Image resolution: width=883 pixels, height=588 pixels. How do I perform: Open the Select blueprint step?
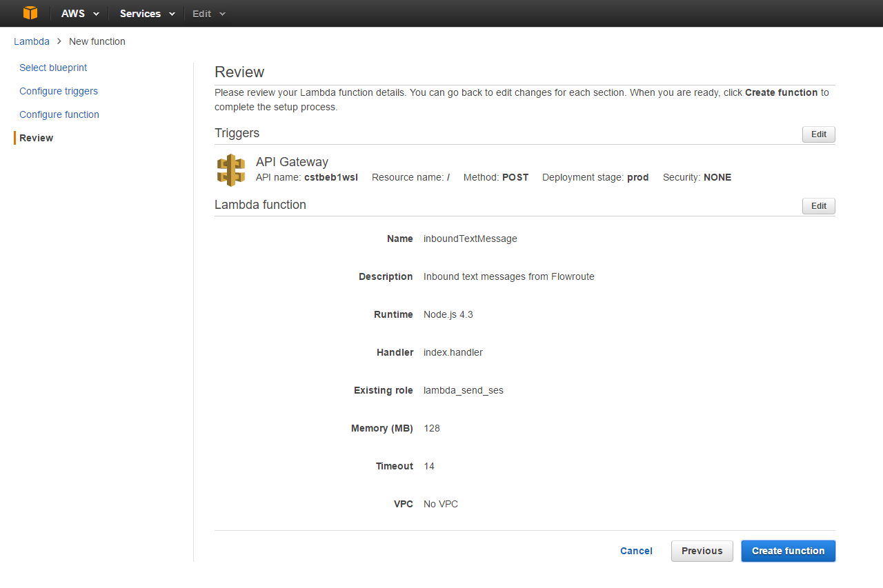tap(53, 68)
